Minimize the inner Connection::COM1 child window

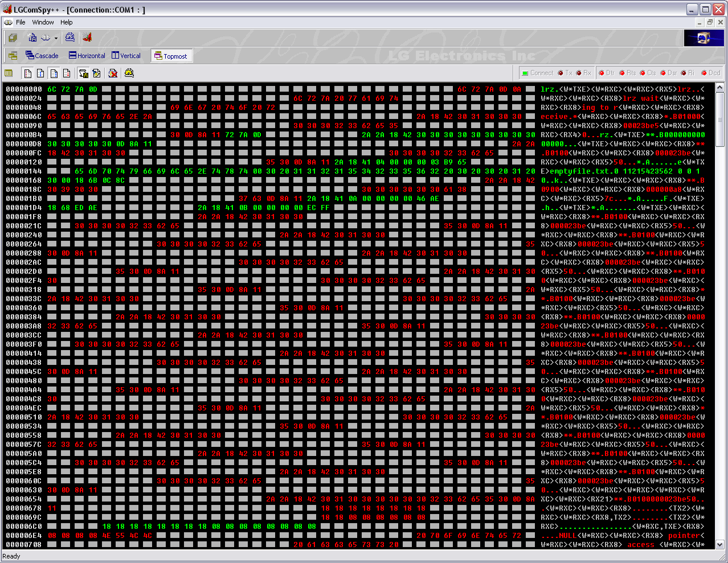click(x=700, y=22)
